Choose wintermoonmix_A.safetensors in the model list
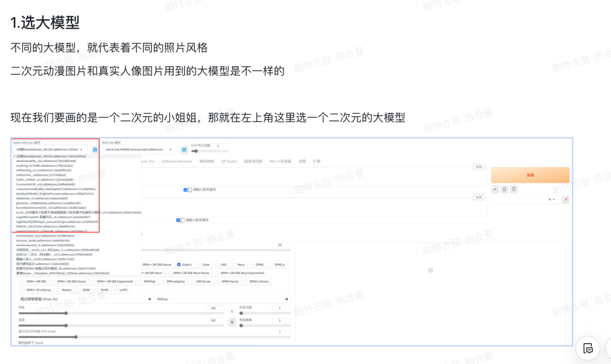The height and width of the screenshot is (364, 611). [x=45, y=245]
